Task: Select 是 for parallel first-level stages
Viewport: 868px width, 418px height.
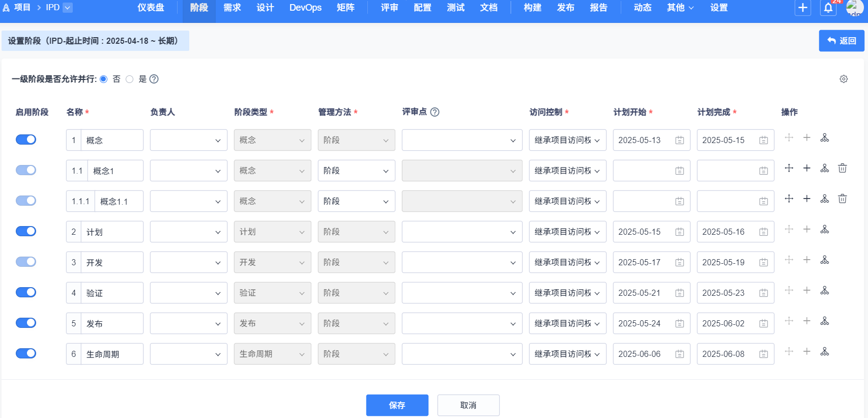Action: 130,79
